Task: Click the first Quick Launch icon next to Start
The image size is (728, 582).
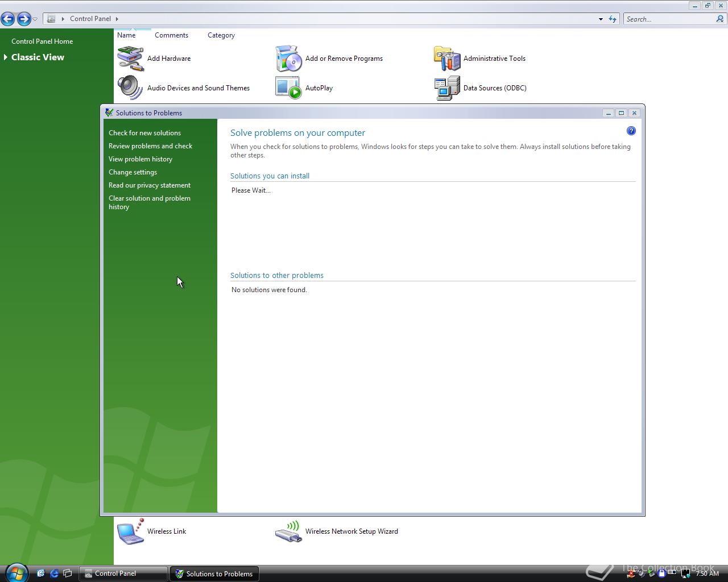Action: (x=40, y=573)
